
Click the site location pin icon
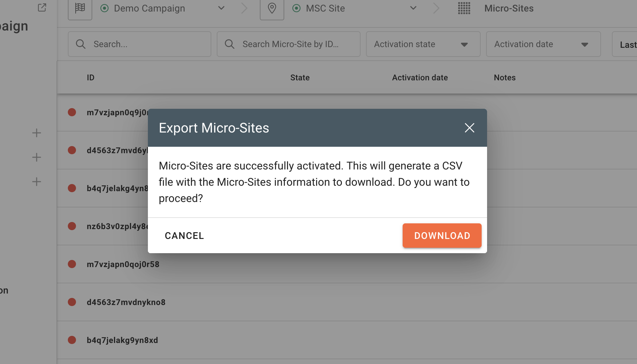pyautogui.click(x=272, y=8)
